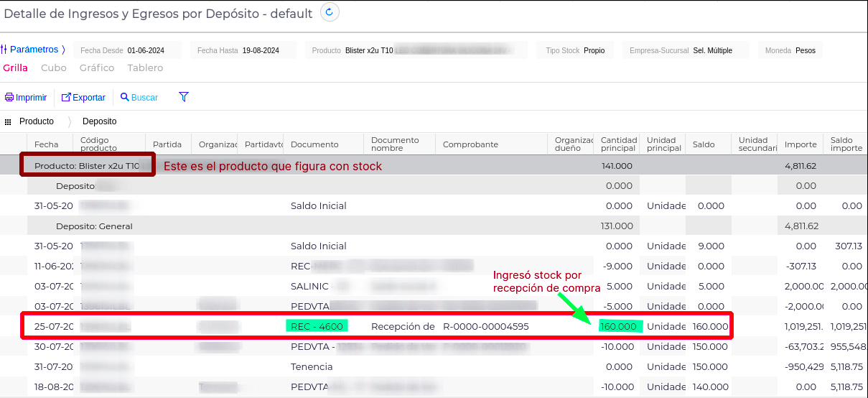
Task: Click the filter funnel icon
Action: coord(183,97)
